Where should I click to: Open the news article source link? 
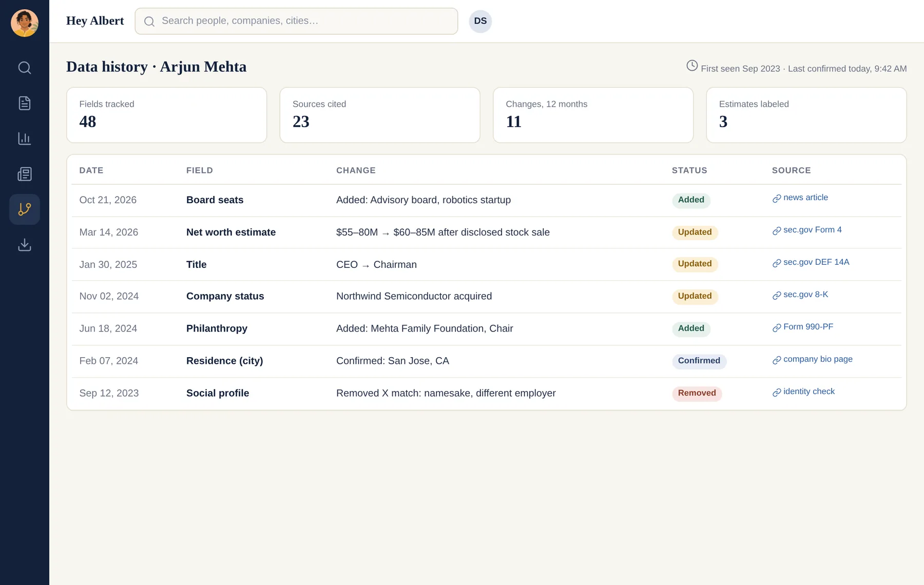click(x=800, y=198)
